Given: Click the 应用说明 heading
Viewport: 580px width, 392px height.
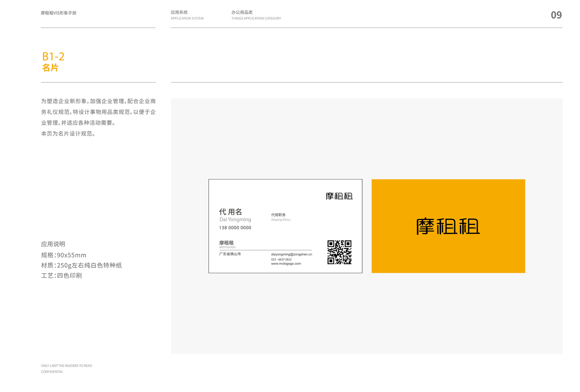Looking at the screenshot, I should coord(53,244).
